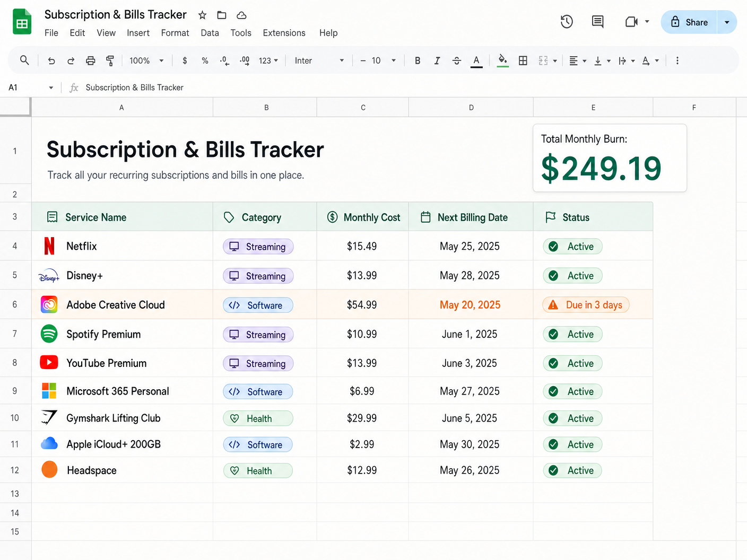Screen dimensions: 747x560
Task: Open the Insert menu
Action: (x=138, y=33)
